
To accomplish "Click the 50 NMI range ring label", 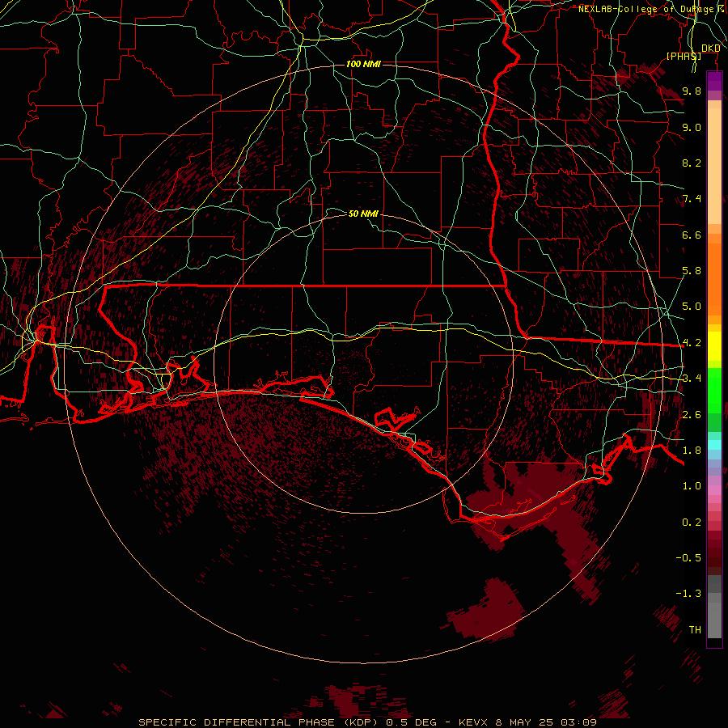I will point(363,214).
